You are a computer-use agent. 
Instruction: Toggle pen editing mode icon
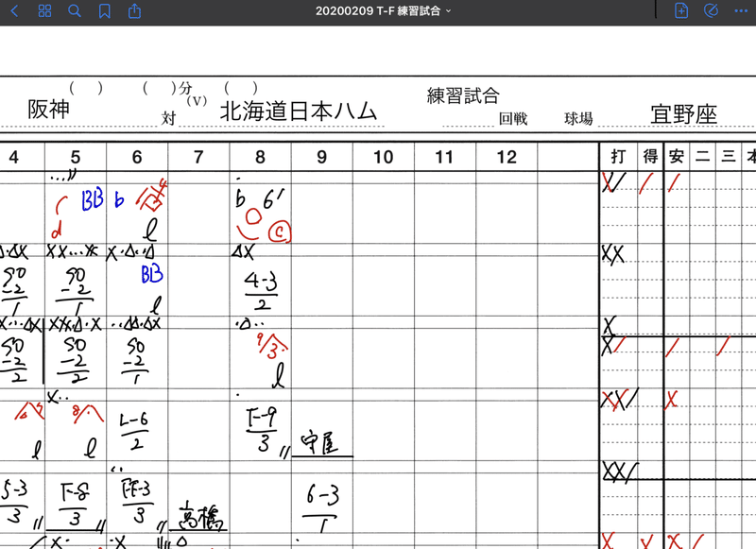click(712, 10)
